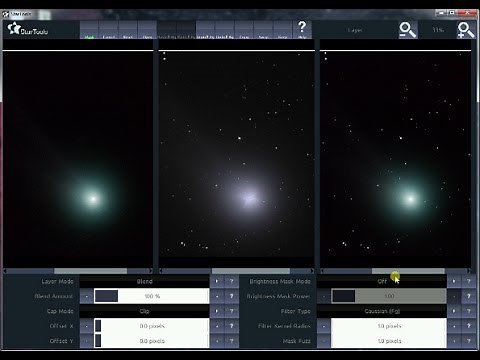Show help for Filter Kernel Radius

[x=468, y=326]
